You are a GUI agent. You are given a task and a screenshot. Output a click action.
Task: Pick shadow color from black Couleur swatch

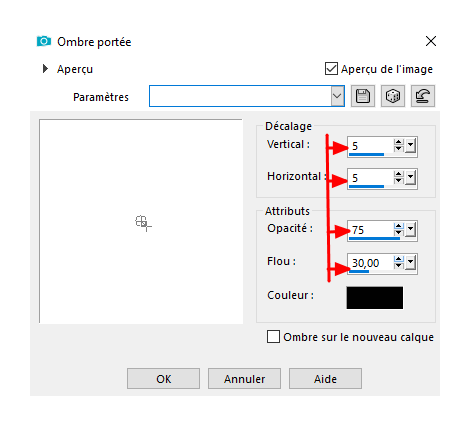[375, 298]
